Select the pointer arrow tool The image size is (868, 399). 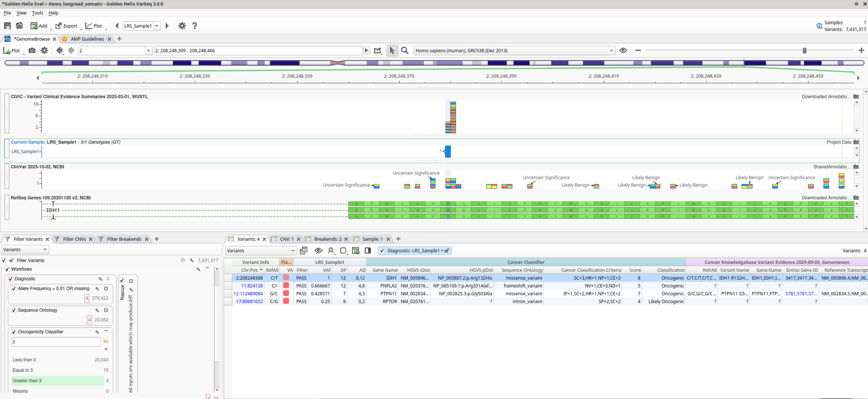point(392,51)
